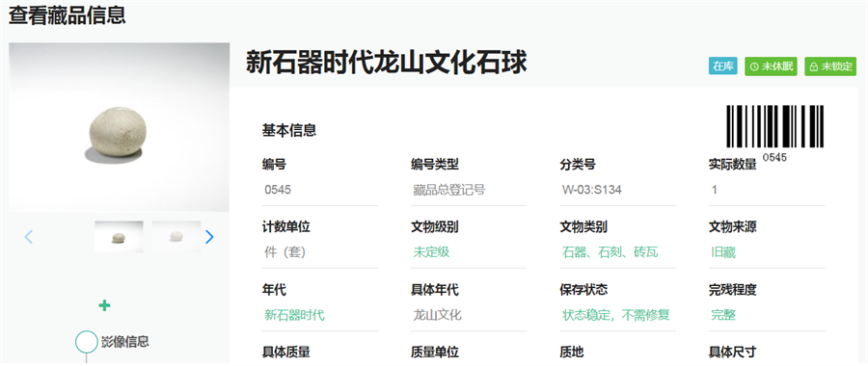Viewport: 868px width, 366px height.
Task: Click the barcode image 0545
Action: [x=775, y=133]
